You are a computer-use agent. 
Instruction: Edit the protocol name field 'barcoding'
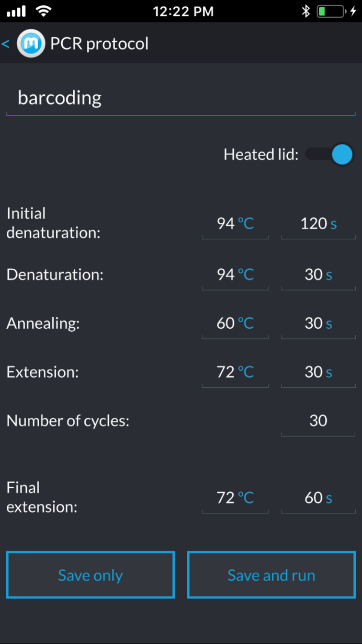pos(180,98)
